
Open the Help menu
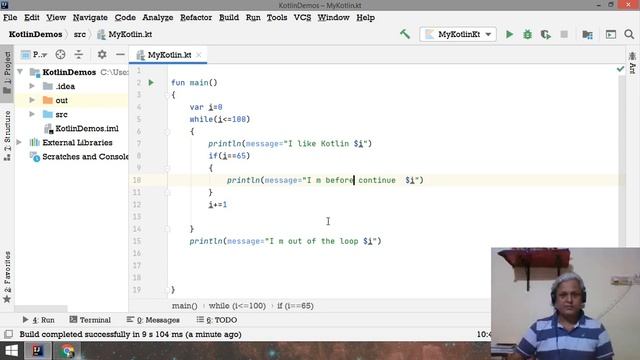coord(365,18)
